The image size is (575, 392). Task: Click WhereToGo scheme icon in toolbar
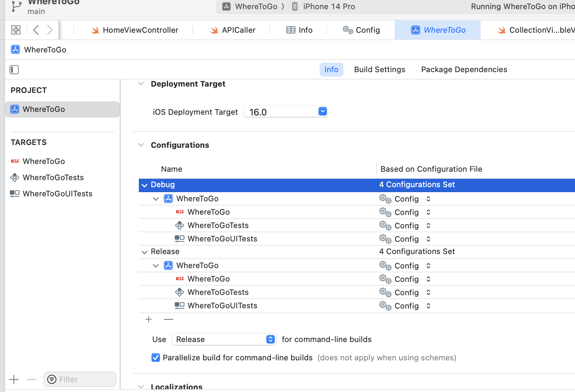227,6
